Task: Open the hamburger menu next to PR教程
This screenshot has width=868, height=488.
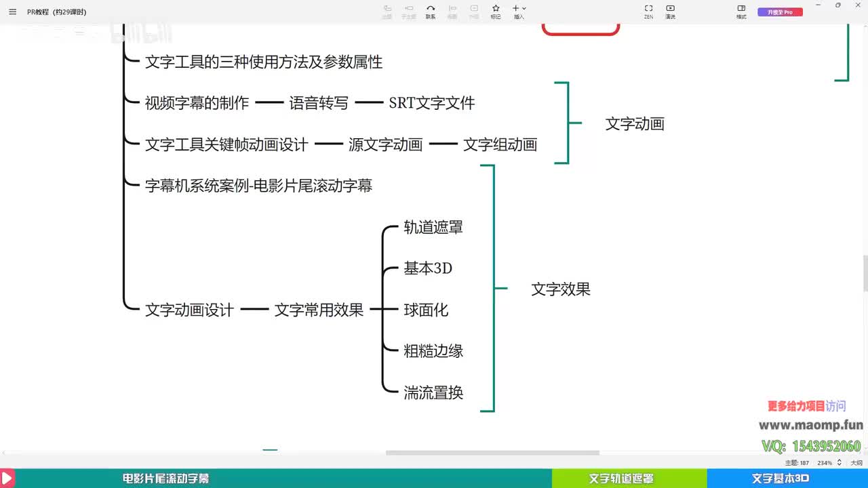Action: [12, 12]
